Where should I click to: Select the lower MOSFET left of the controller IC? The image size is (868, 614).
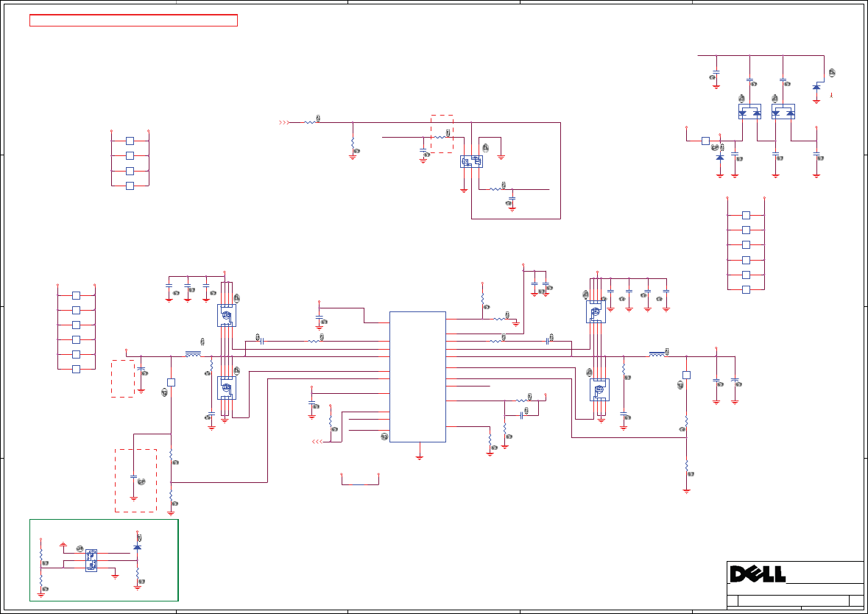point(227,387)
